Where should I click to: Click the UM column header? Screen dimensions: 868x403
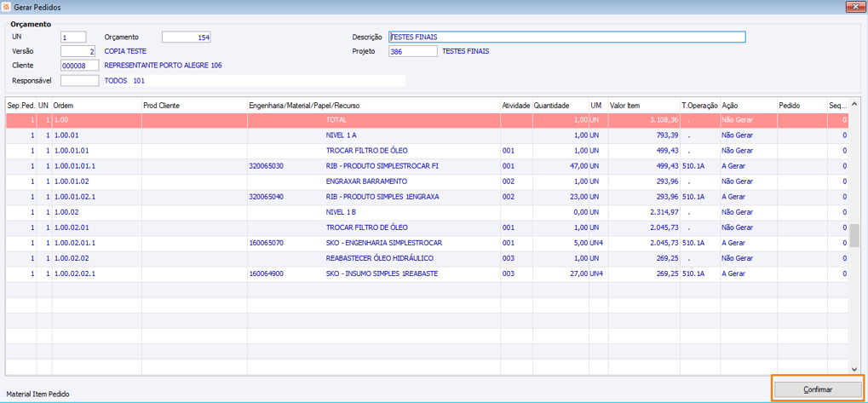(598, 105)
